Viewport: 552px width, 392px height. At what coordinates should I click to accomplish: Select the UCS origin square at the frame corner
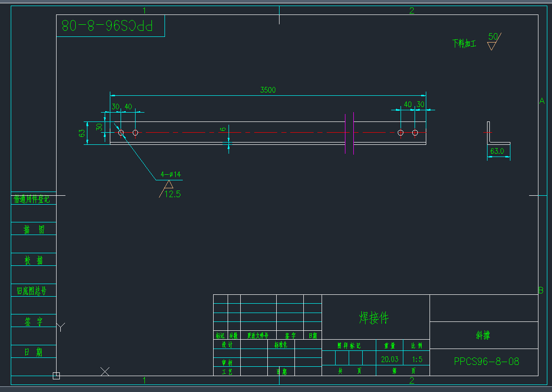click(57, 376)
